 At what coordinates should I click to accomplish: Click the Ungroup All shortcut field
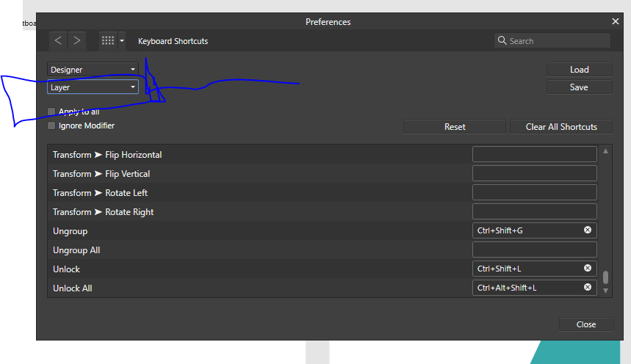535,250
